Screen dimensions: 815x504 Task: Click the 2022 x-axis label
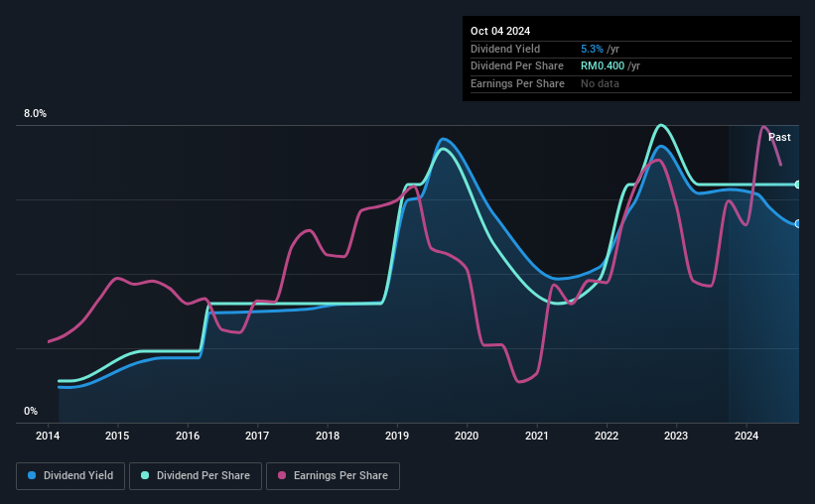(x=607, y=436)
